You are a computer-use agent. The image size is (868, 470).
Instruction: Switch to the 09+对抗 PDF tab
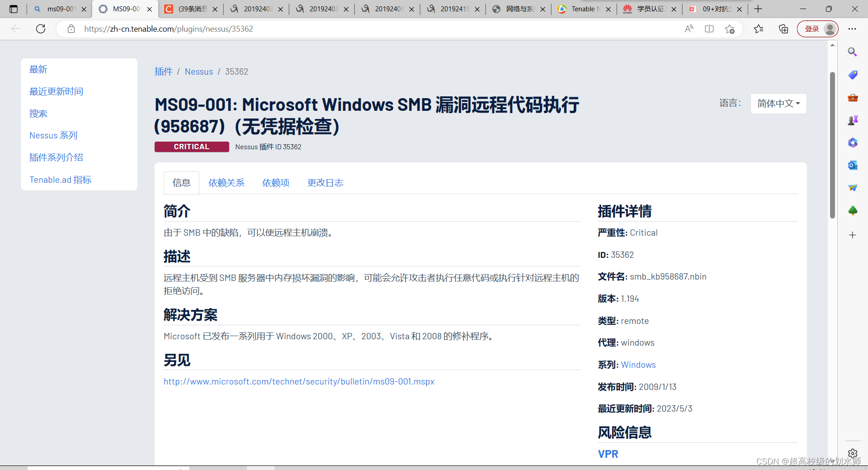(715, 9)
